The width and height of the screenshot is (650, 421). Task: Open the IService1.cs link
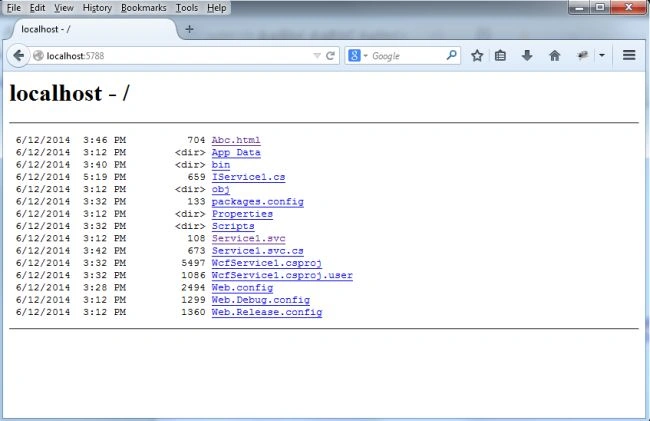[248, 177]
